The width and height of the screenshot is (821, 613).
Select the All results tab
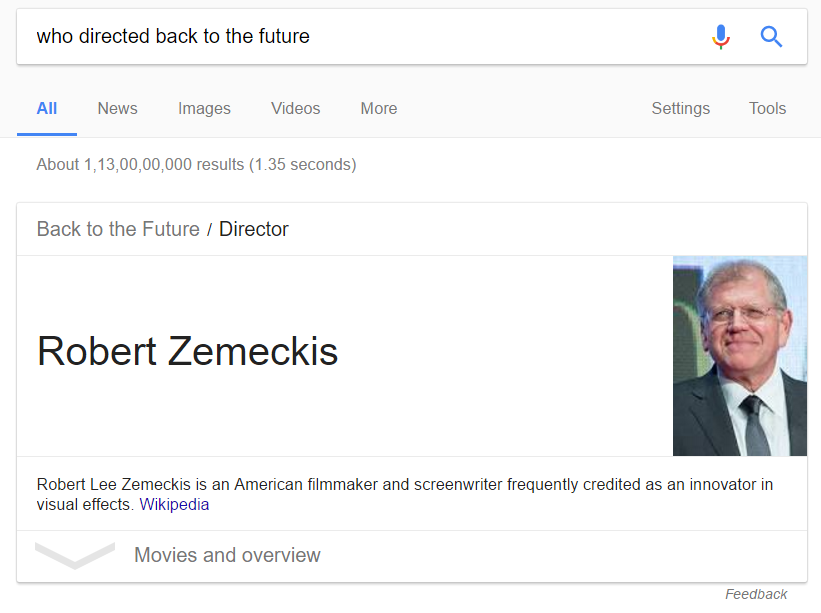point(47,109)
